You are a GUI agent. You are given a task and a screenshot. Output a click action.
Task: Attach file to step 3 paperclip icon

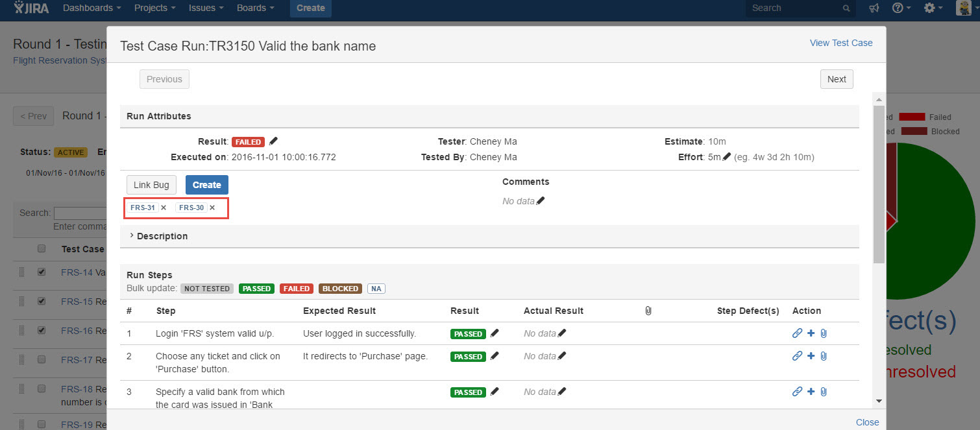coord(824,392)
